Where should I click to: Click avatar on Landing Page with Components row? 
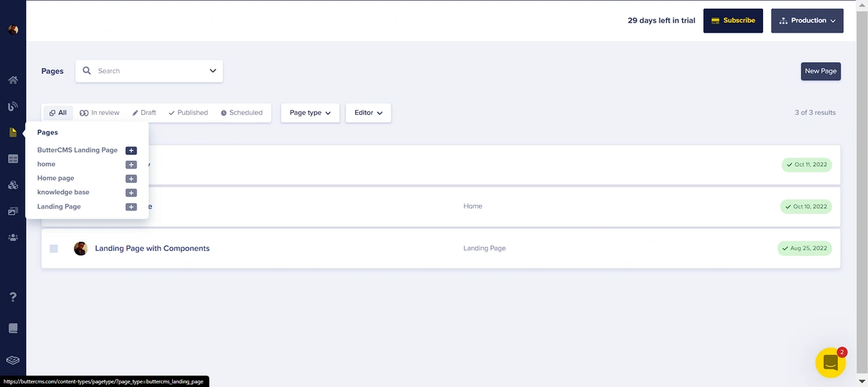[x=81, y=248]
